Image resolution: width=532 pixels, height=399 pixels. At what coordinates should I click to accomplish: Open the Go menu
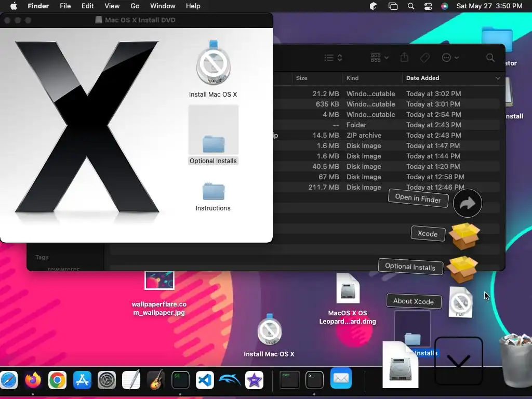pyautogui.click(x=135, y=6)
